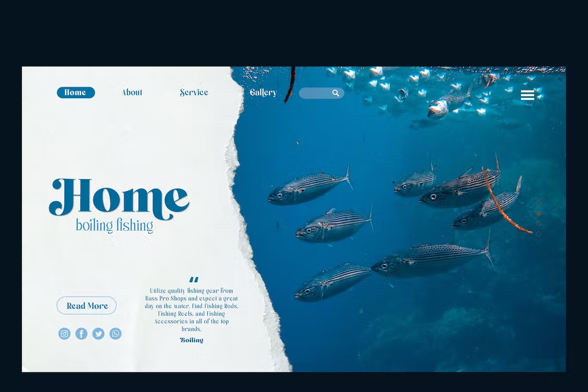Screen dimensions: 588x392
Task: Select the orange active slide dot
Action: click(x=539, y=213)
